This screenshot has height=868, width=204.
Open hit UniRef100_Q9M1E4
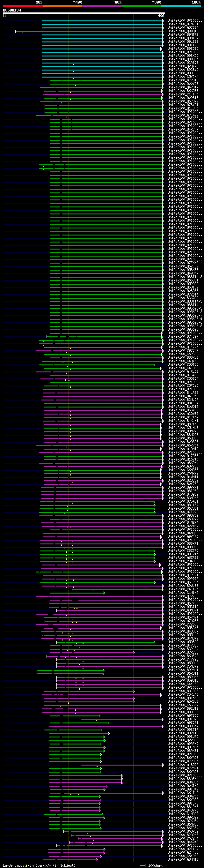tap(183, 38)
